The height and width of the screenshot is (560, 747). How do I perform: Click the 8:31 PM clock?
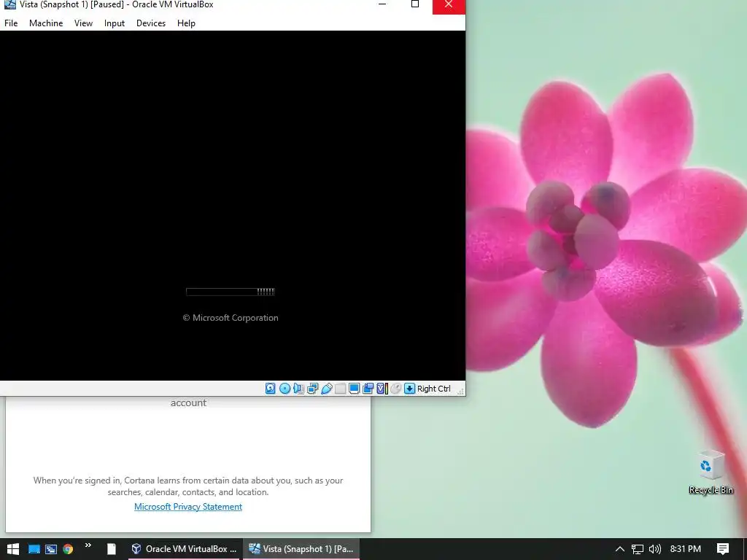(686, 549)
